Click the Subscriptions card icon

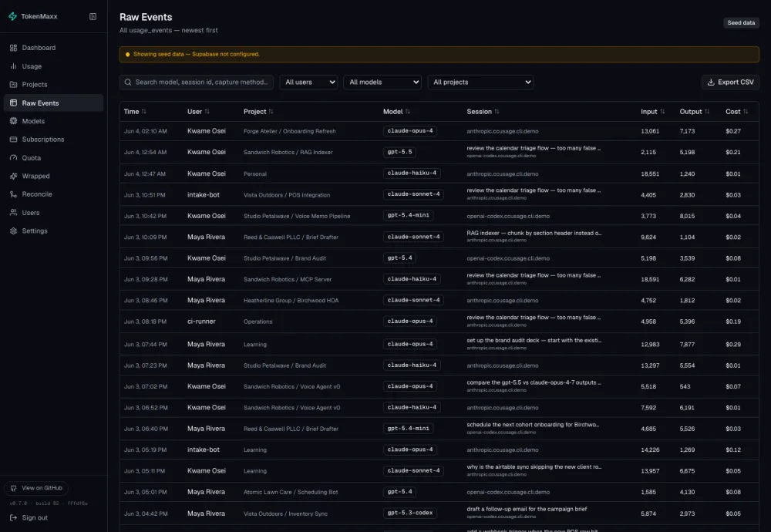click(13, 139)
